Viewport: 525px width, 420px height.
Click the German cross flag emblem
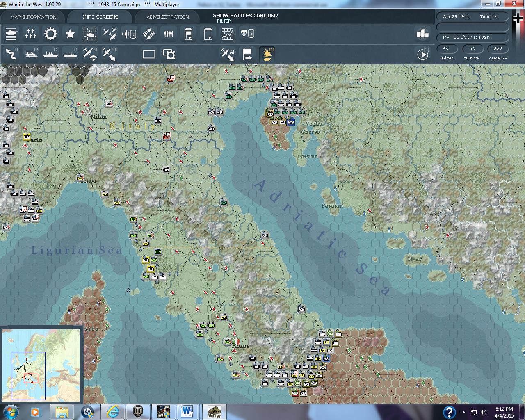coord(518,18)
